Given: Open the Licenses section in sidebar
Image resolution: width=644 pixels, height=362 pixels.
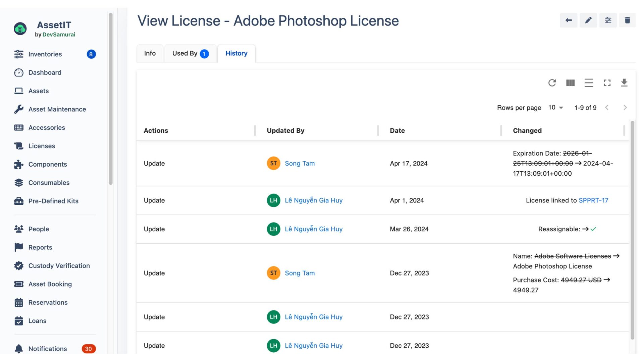Looking at the screenshot, I should coord(42,146).
